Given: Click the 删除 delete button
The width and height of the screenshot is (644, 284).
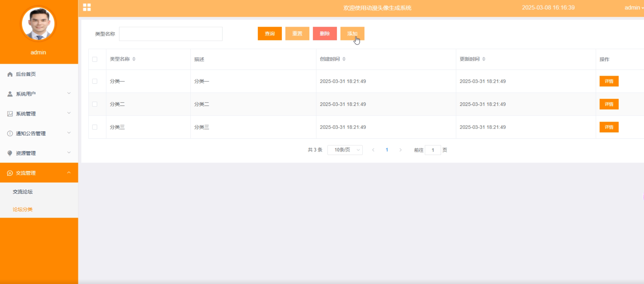Looking at the screenshot, I should [x=325, y=34].
